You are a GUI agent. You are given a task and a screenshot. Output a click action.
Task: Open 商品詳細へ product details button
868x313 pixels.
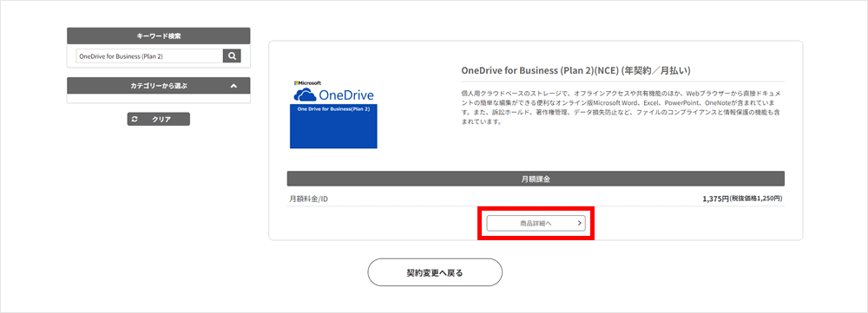pyautogui.click(x=536, y=223)
